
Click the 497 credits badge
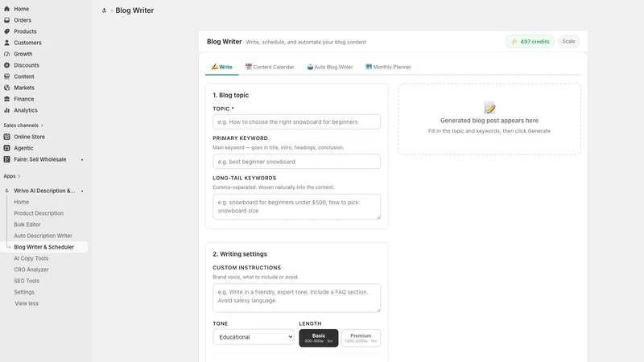point(530,42)
